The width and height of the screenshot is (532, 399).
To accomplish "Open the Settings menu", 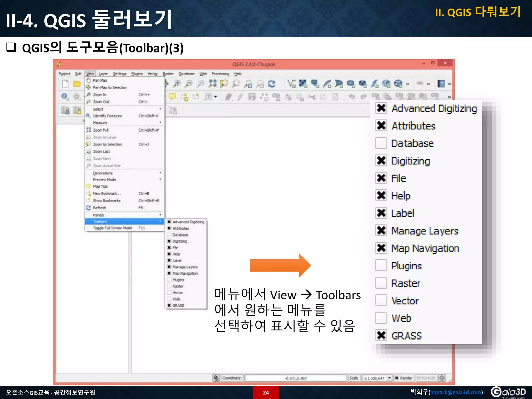I will click(120, 74).
